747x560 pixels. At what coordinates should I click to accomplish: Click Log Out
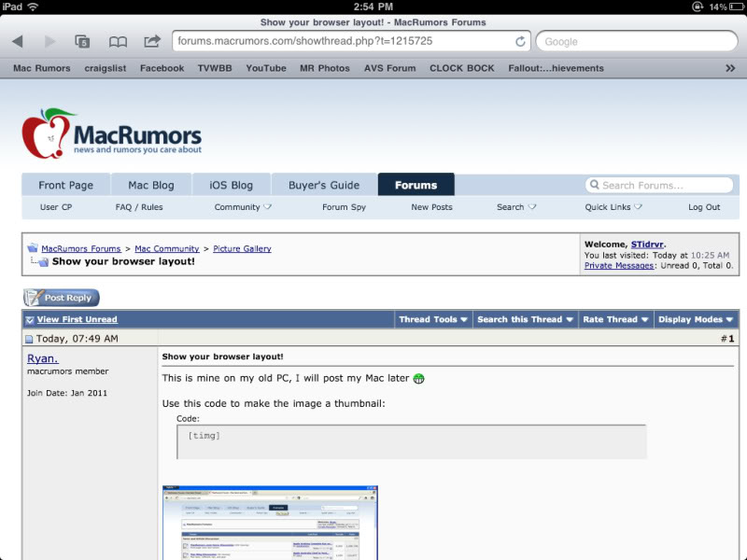(704, 207)
